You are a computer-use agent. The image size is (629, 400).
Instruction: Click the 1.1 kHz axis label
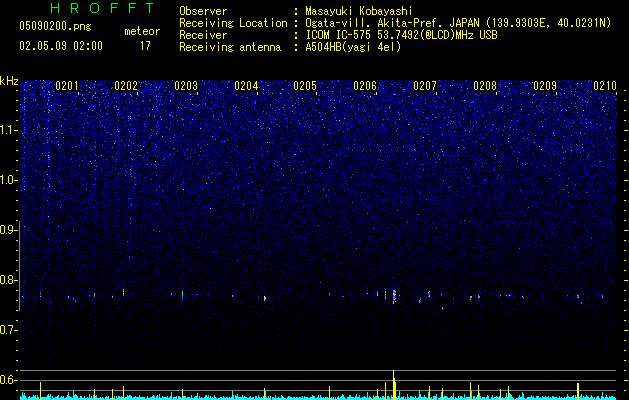click(8, 130)
